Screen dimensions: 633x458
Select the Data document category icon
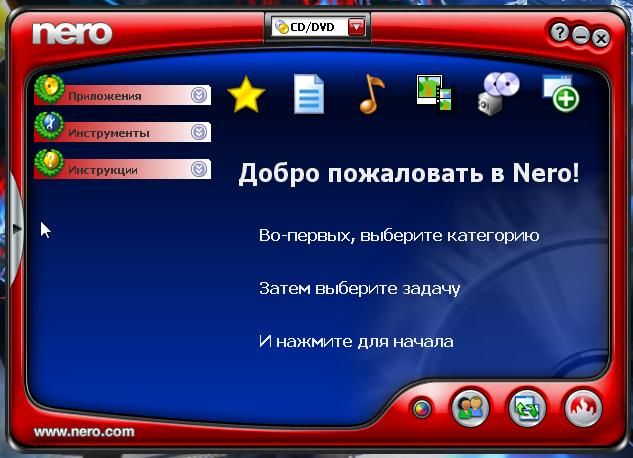pos(308,95)
